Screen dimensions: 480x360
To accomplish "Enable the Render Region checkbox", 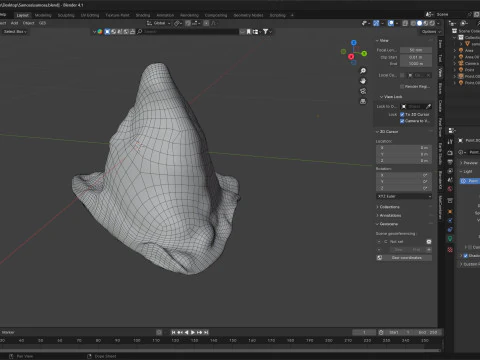I will click(x=402, y=87).
